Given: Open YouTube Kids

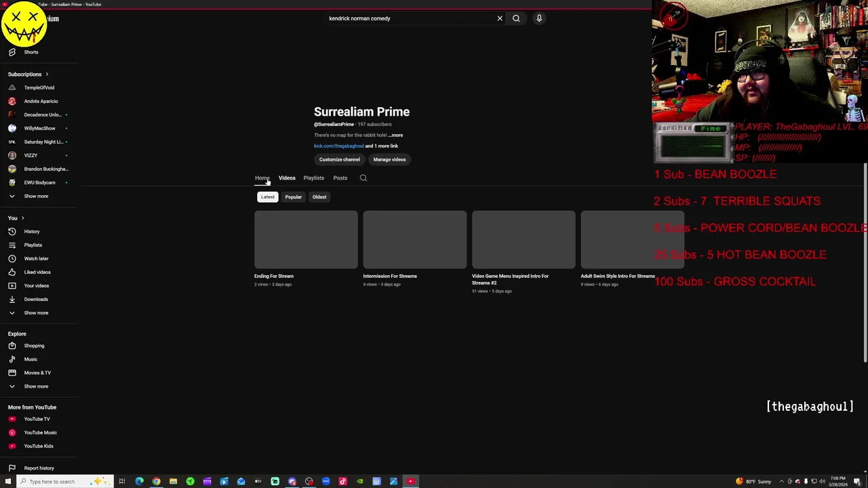Looking at the screenshot, I should (x=38, y=446).
